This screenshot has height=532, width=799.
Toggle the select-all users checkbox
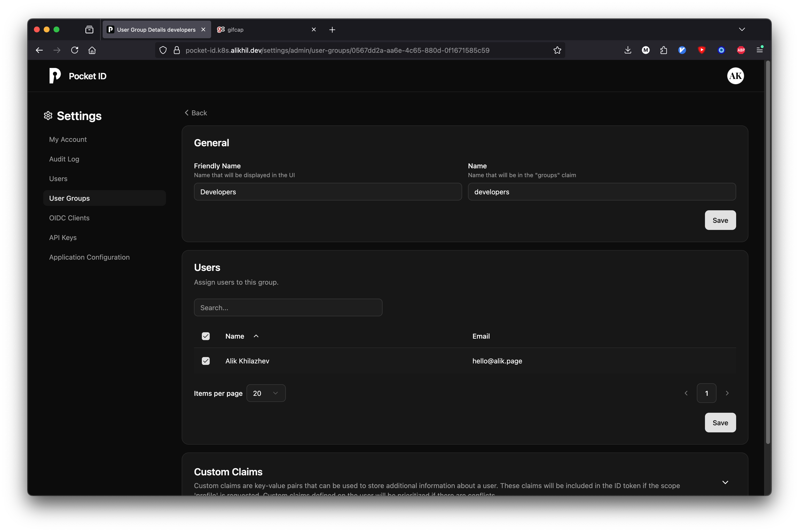pos(206,336)
